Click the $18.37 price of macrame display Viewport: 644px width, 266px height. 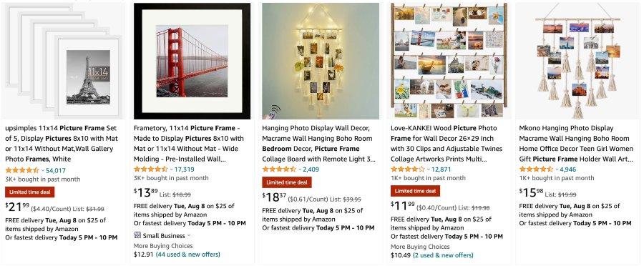(x=274, y=197)
